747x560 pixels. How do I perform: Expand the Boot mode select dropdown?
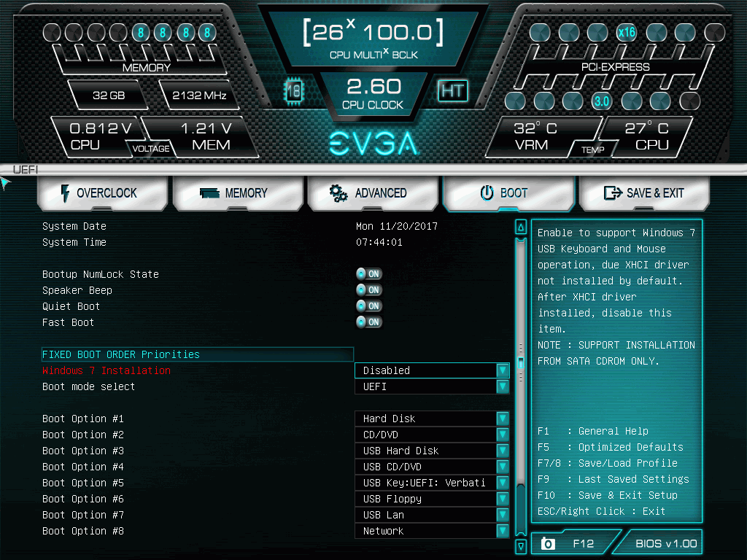tap(432, 386)
